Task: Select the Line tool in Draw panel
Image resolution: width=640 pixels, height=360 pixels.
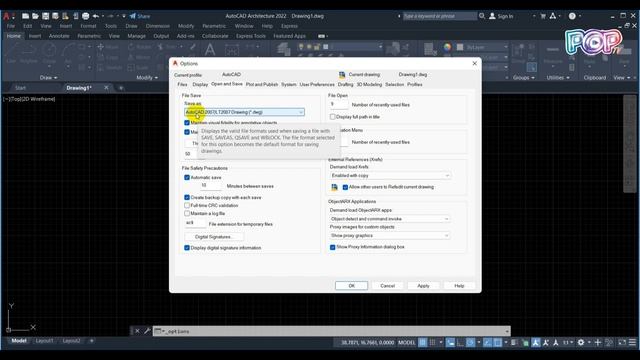Action: (x=11, y=52)
